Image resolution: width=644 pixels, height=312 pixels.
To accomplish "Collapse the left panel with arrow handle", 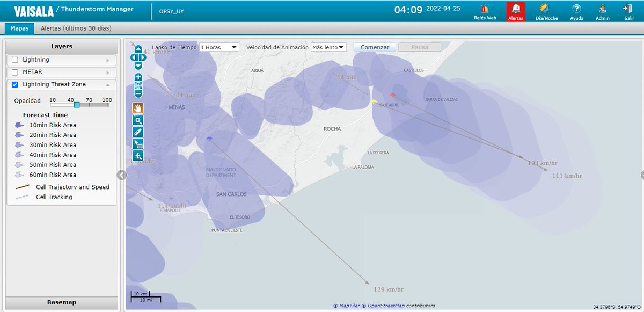I will click(x=121, y=175).
